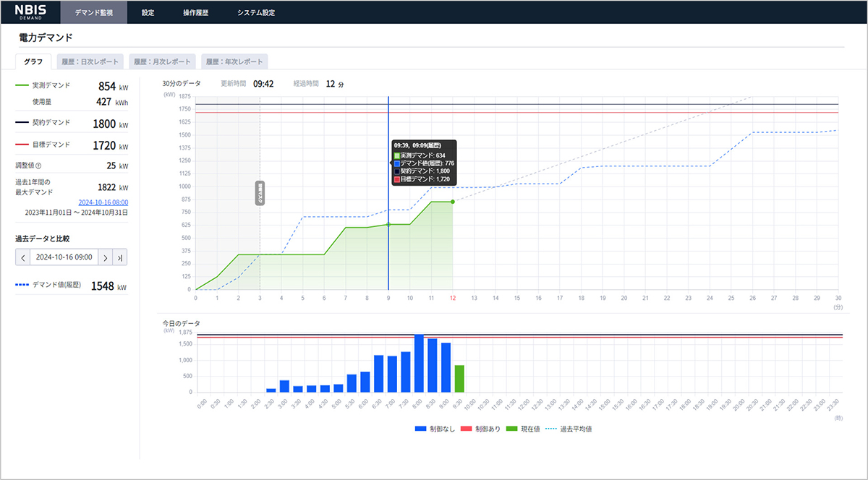
Task: Click the 2024-10-16 09:00 date field
Action: 64,257
